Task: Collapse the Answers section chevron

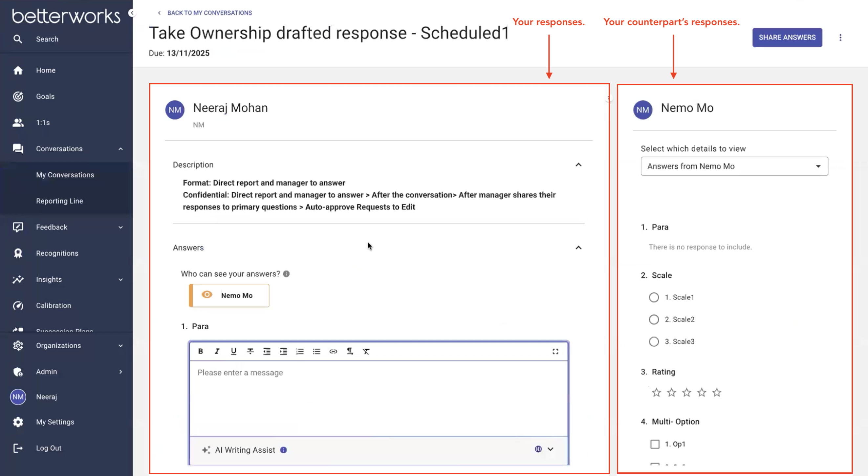Action: (578, 248)
